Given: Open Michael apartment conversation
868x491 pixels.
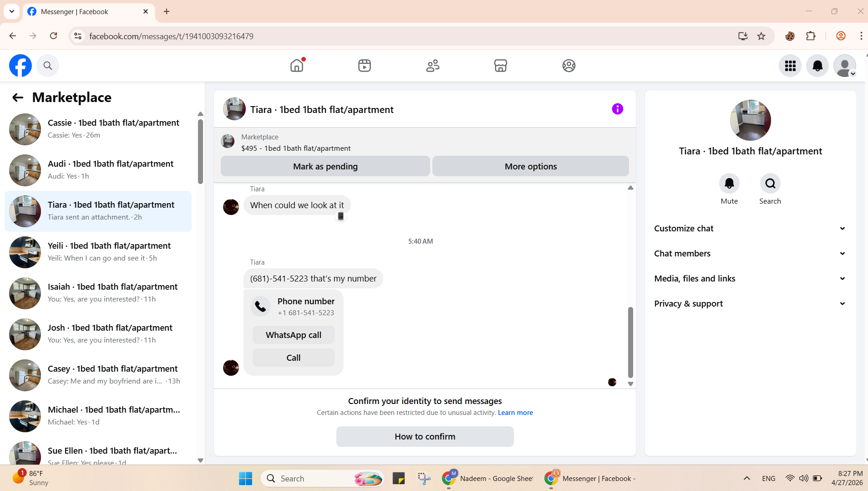Looking at the screenshot, I should tap(98, 416).
